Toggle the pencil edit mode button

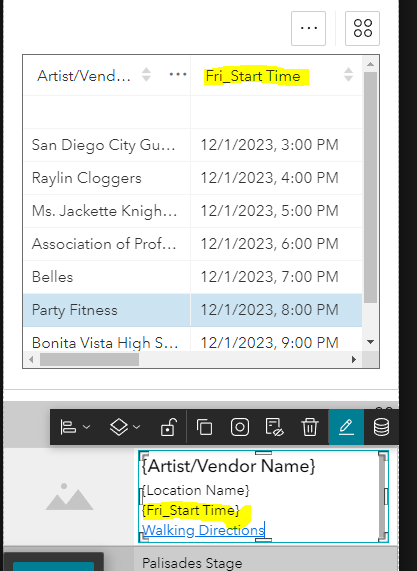pyautogui.click(x=346, y=427)
